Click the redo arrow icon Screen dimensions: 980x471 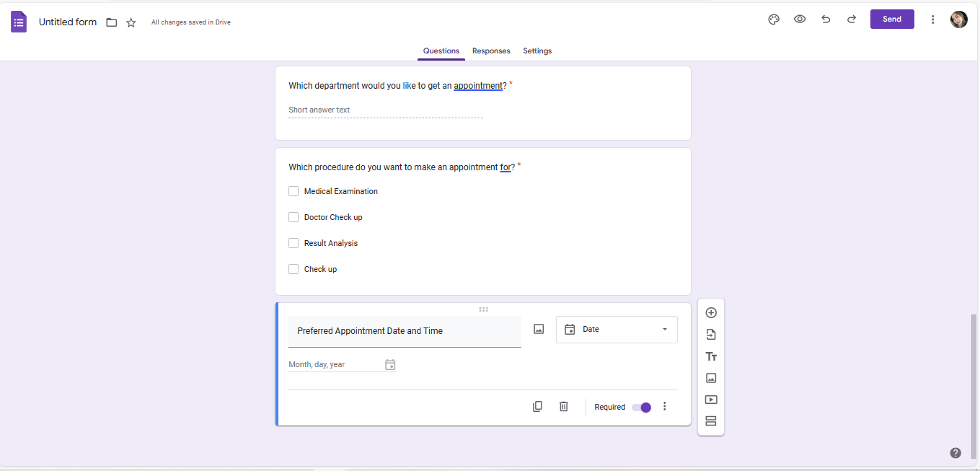coord(852,19)
